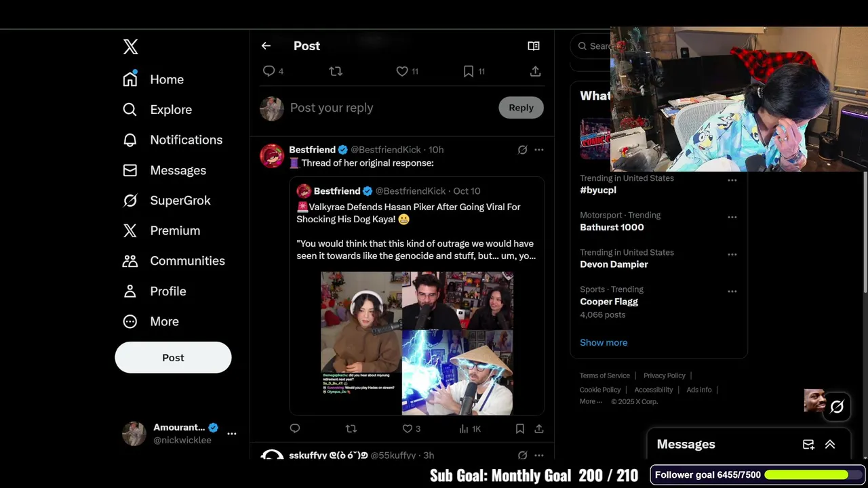Click Grok icon on Bestfriend's 10h reply
868x488 pixels.
click(x=522, y=150)
